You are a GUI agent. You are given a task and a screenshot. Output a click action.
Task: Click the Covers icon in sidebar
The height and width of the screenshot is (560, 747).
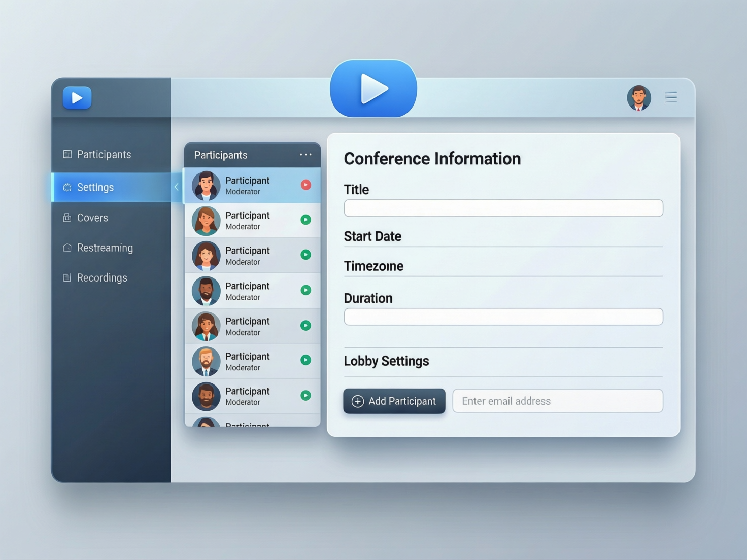click(x=67, y=218)
